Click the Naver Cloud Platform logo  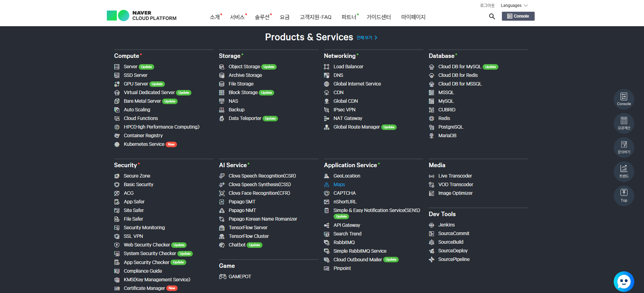141,16
